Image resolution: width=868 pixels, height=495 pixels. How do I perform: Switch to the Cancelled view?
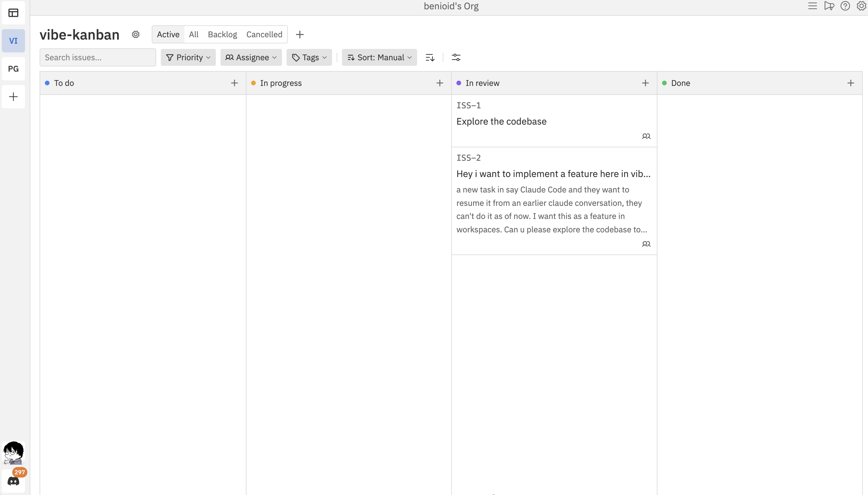[264, 34]
